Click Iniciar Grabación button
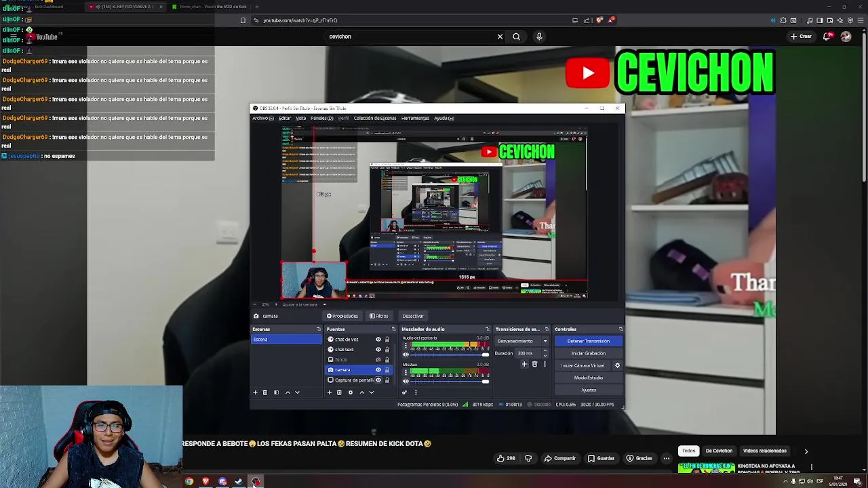 click(589, 353)
